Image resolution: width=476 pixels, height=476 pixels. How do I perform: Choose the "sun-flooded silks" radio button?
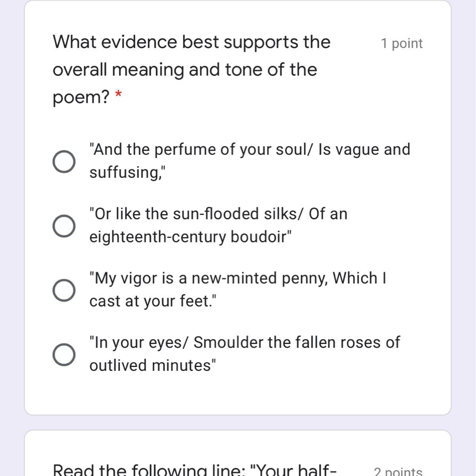click(64, 226)
